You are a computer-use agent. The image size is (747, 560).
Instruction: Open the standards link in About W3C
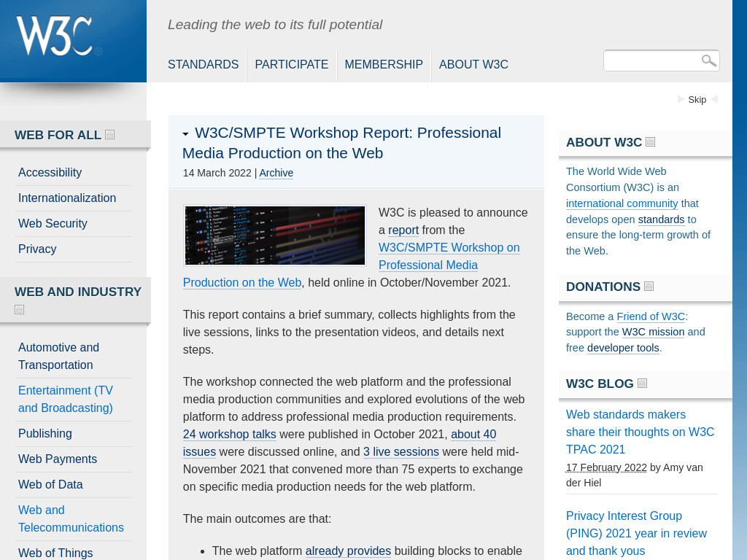coord(661,219)
